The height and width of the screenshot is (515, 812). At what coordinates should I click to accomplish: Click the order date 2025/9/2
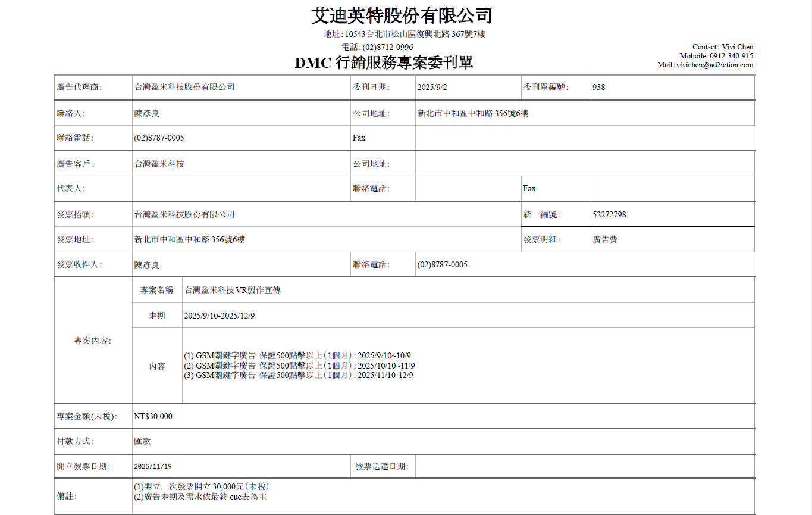tap(432, 87)
